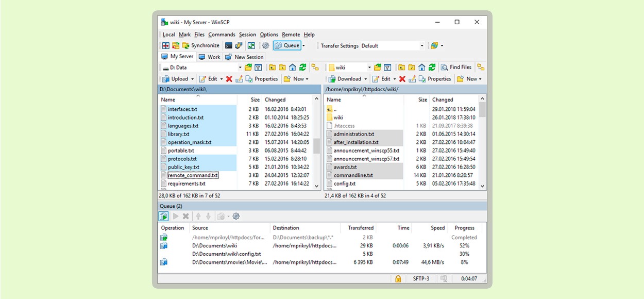Open the Local menu
This screenshot has height=299, width=644.
pos(168,35)
